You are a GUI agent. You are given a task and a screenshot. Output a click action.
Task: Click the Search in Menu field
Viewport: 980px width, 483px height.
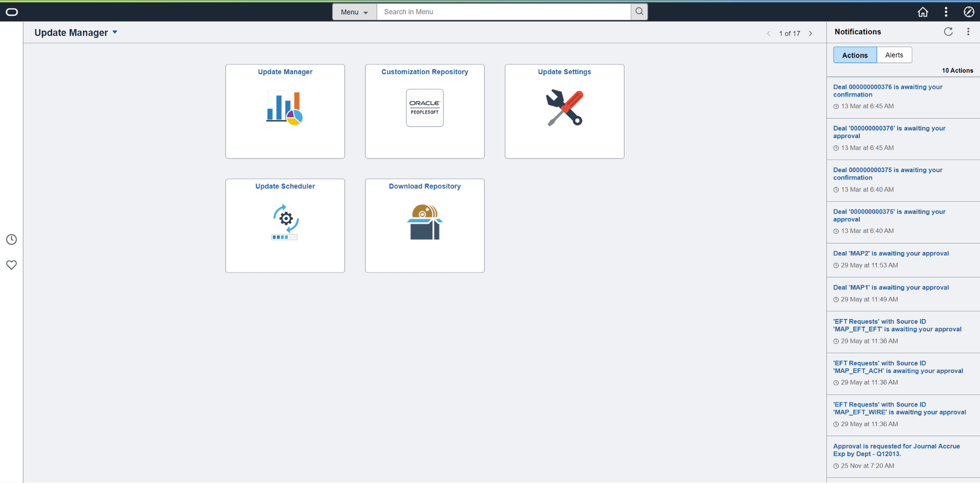tap(503, 12)
